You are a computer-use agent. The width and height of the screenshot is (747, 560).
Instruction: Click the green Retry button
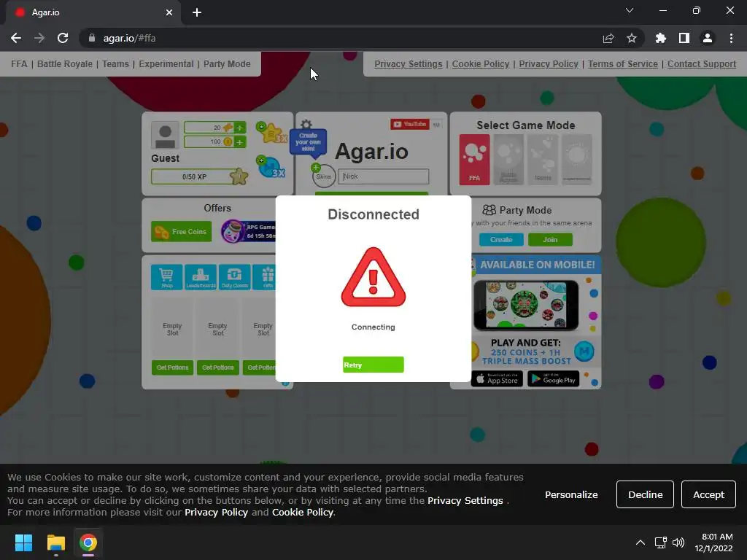(x=373, y=365)
